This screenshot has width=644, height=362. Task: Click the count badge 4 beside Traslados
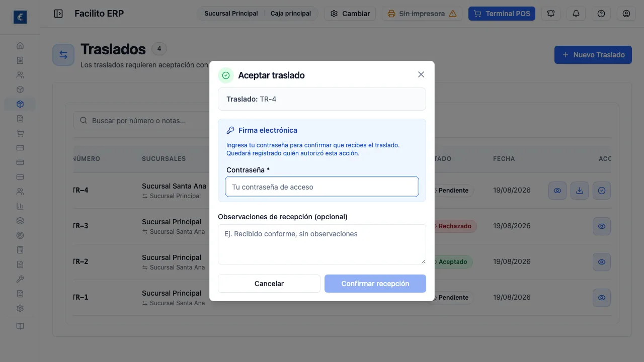tap(159, 49)
